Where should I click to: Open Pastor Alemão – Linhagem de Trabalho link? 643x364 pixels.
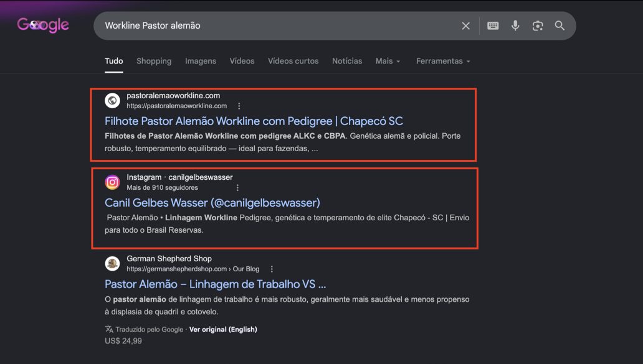click(x=216, y=284)
